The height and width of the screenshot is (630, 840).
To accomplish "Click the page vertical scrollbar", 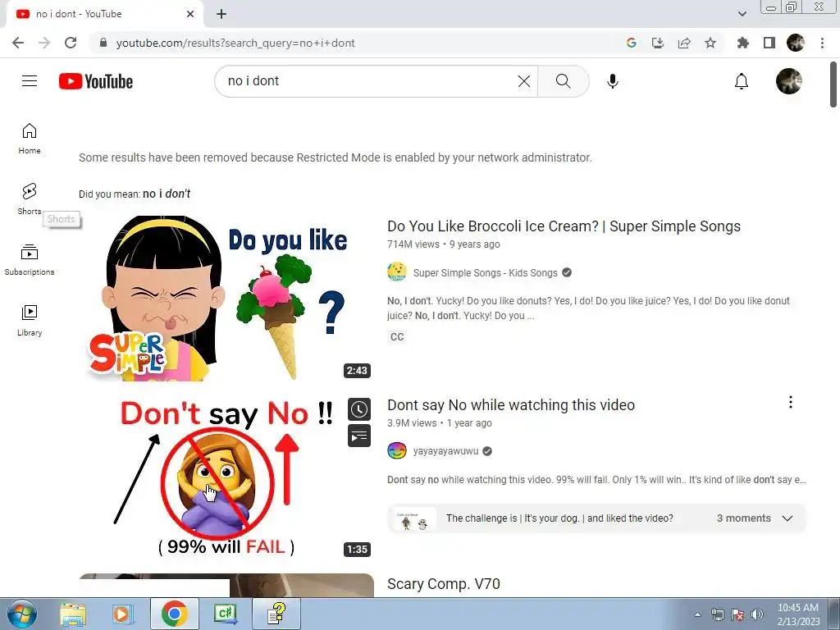I will tap(833, 84).
